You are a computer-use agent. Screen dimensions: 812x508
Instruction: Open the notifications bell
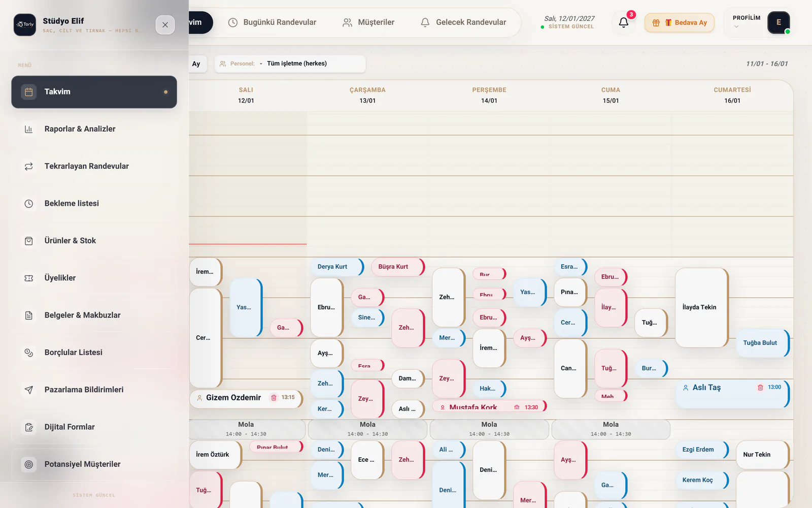(624, 22)
